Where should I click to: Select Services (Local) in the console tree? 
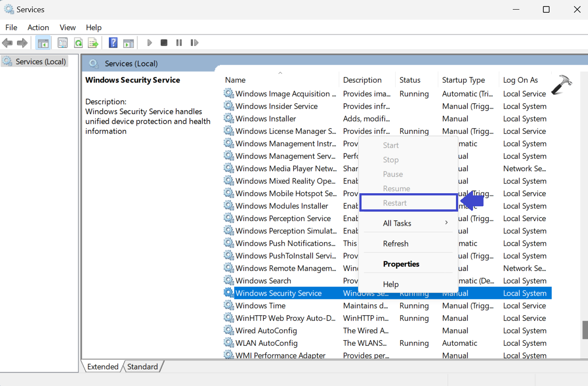point(41,62)
